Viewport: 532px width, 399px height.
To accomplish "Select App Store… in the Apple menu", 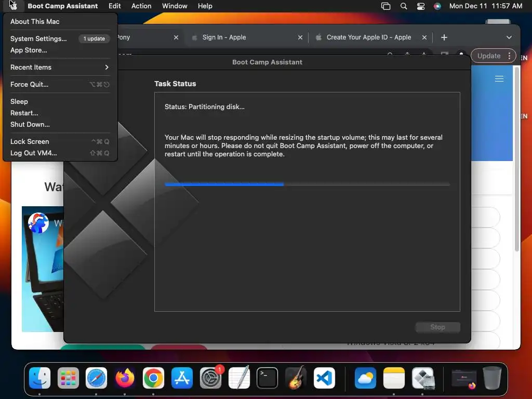I will pyautogui.click(x=60, y=50).
